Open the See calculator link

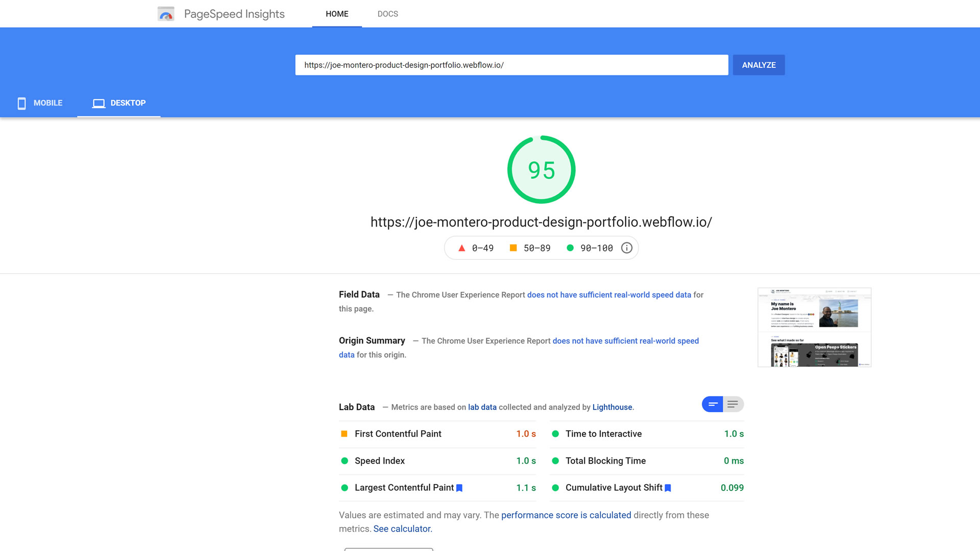403,529
